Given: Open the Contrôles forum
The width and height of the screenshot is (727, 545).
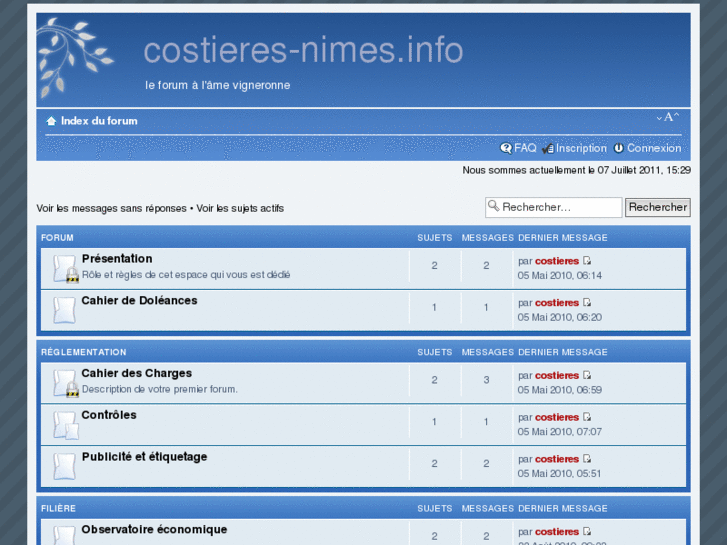Looking at the screenshot, I should 109,415.
